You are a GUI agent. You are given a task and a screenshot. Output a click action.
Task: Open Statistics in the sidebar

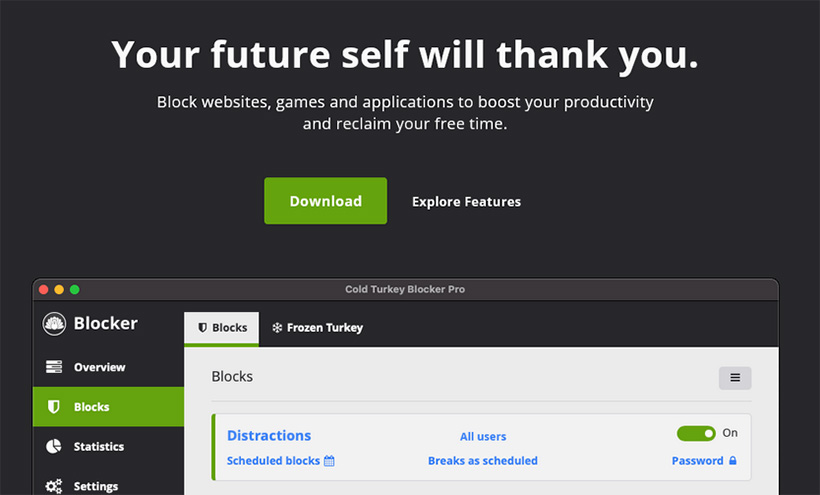108,446
